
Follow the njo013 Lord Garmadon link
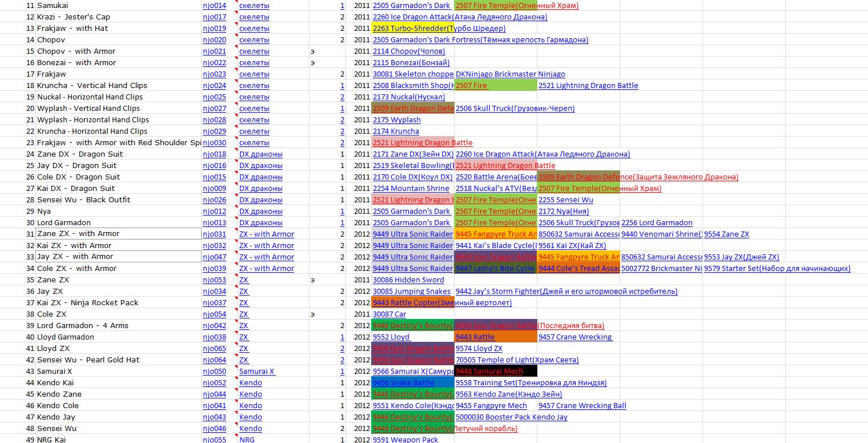pyautogui.click(x=214, y=223)
